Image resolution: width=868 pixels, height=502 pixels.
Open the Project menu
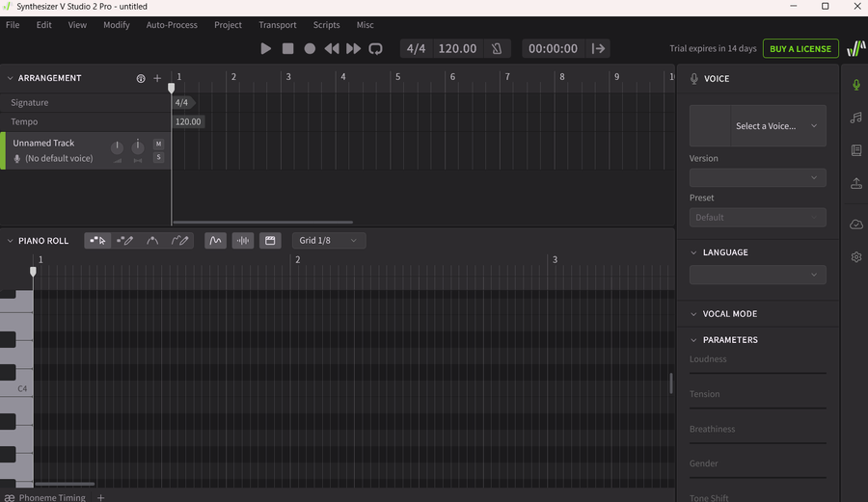click(228, 25)
